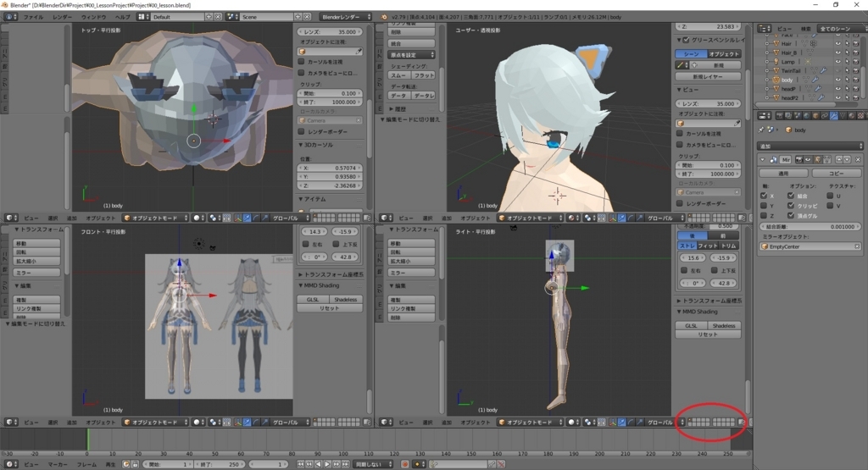Remove the Mirror modifier with its X
Screen dimensions: 868x470
(858, 160)
